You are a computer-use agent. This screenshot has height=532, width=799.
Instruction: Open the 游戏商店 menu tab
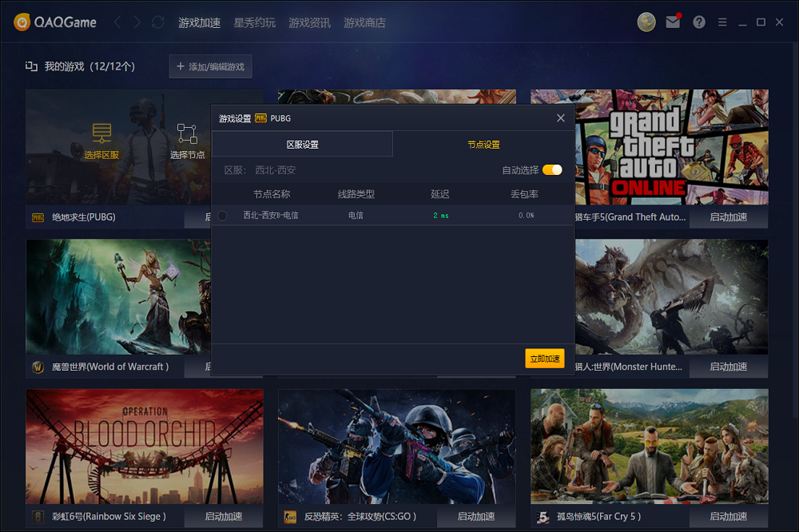364,22
